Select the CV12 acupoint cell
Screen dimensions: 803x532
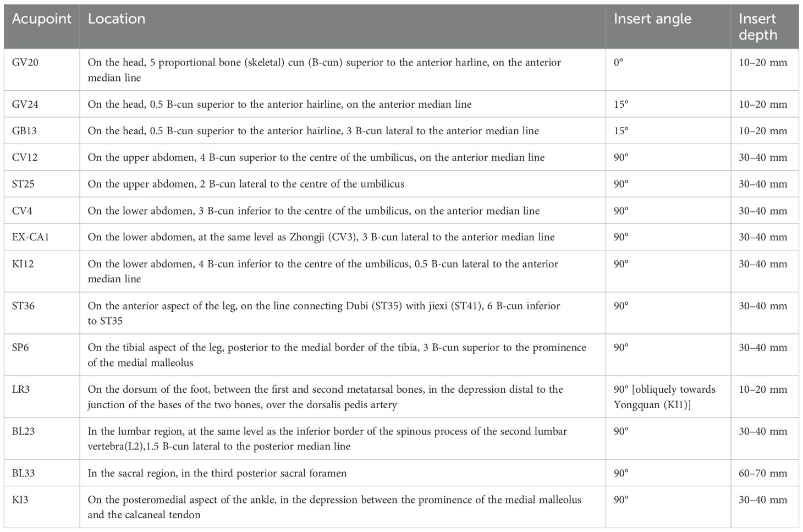coord(25,157)
